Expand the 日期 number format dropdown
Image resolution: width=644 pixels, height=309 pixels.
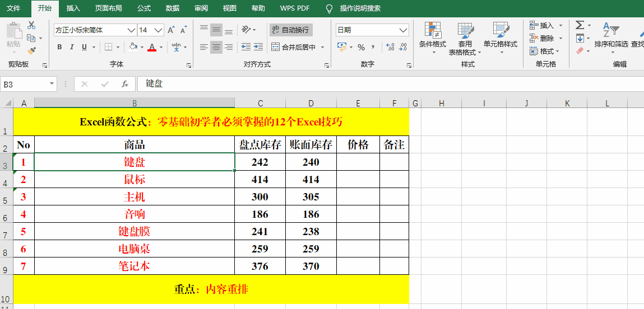[x=404, y=30]
